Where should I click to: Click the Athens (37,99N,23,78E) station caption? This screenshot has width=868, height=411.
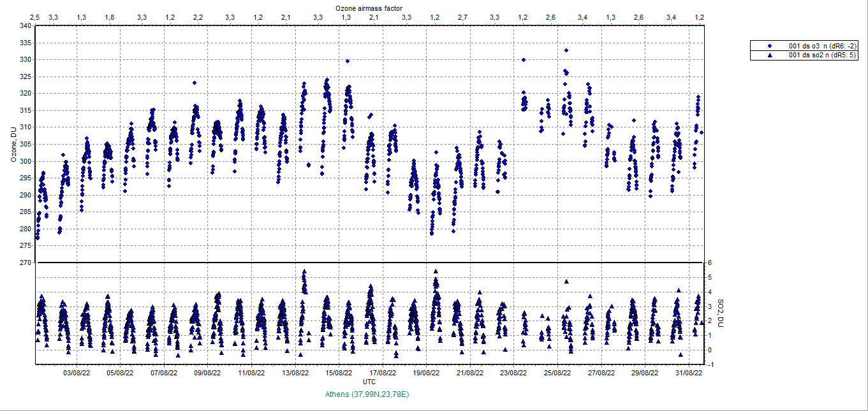click(x=367, y=394)
